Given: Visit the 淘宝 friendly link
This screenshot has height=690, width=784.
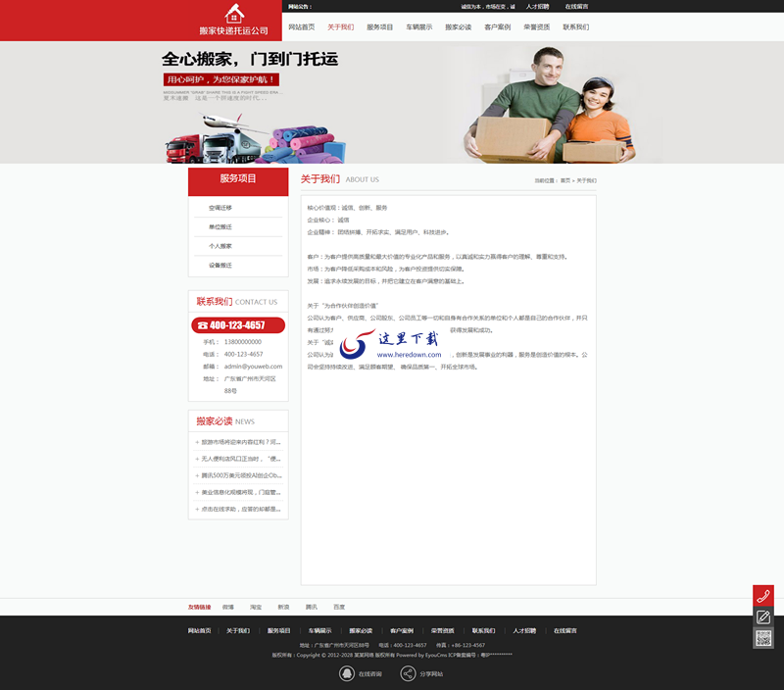Looking at the screenshot, I should [256, 607].
